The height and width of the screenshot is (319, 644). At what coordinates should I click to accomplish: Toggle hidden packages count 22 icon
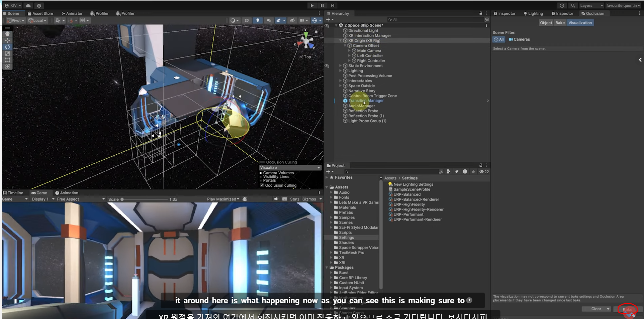click(x=484, y=172)
